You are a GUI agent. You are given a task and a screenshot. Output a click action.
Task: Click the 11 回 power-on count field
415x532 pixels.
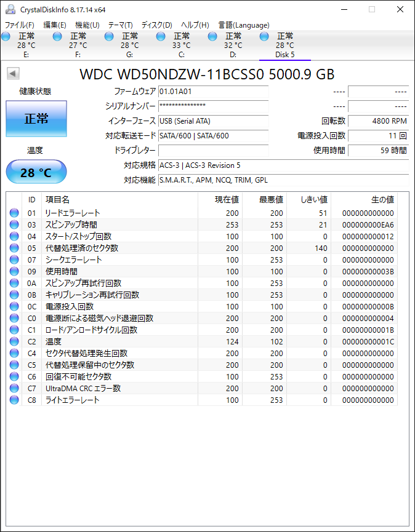pos(378,136)
